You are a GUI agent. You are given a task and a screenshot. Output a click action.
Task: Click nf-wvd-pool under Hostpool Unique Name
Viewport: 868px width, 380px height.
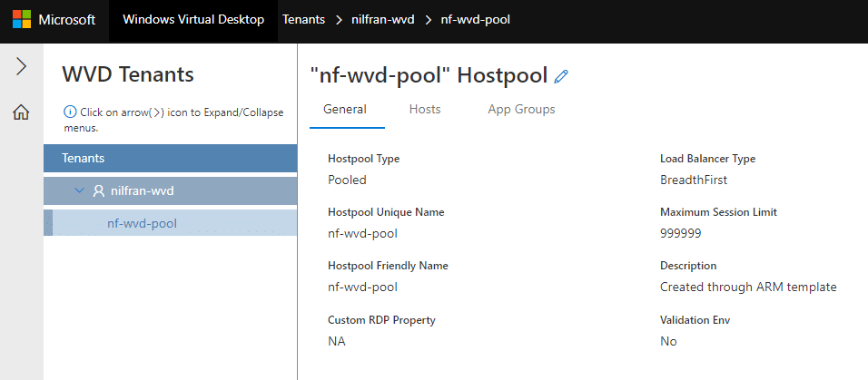[x=362, y=233]
